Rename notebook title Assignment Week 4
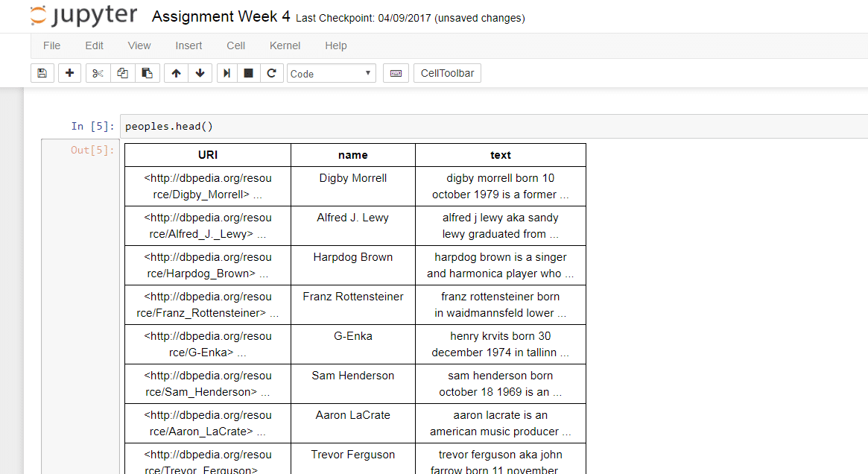Viewport: 868px width, 474px height. 221,16
